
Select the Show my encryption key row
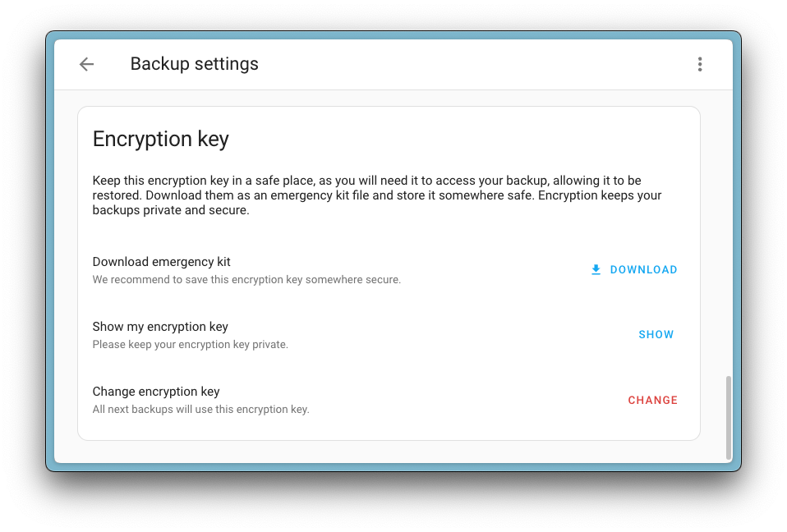pyautogui.click(x=160, y=327)
